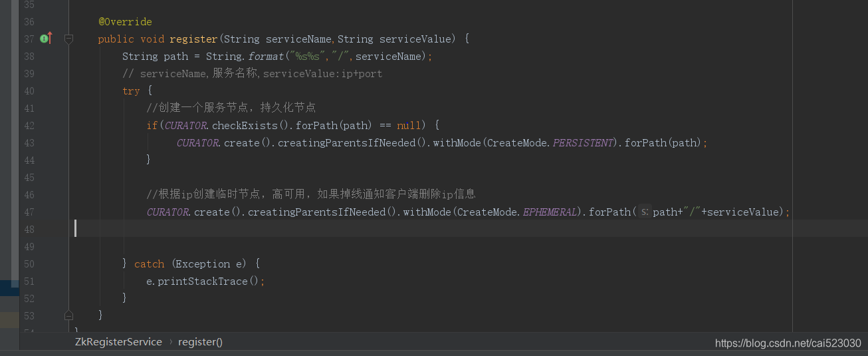This screenshot has width=868, height=356.
Task: Click the comment on line 41 about 持久化节点
Action: (x=231, y=108)
